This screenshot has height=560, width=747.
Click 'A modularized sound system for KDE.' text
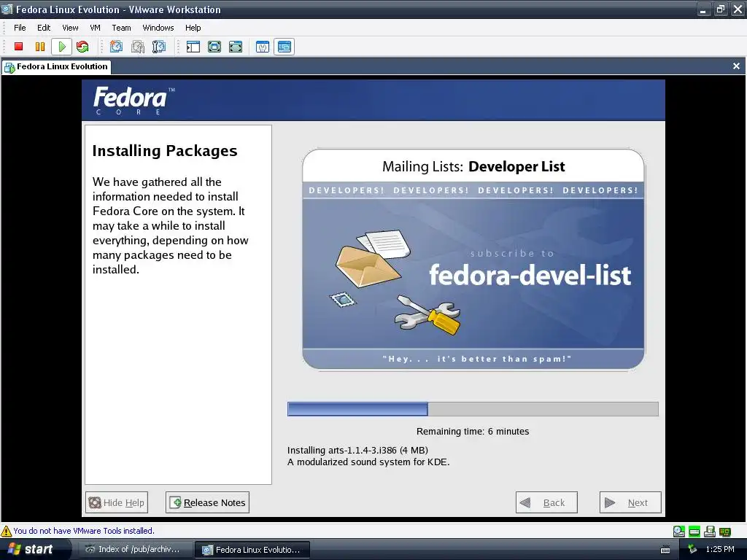coord(368,462)
